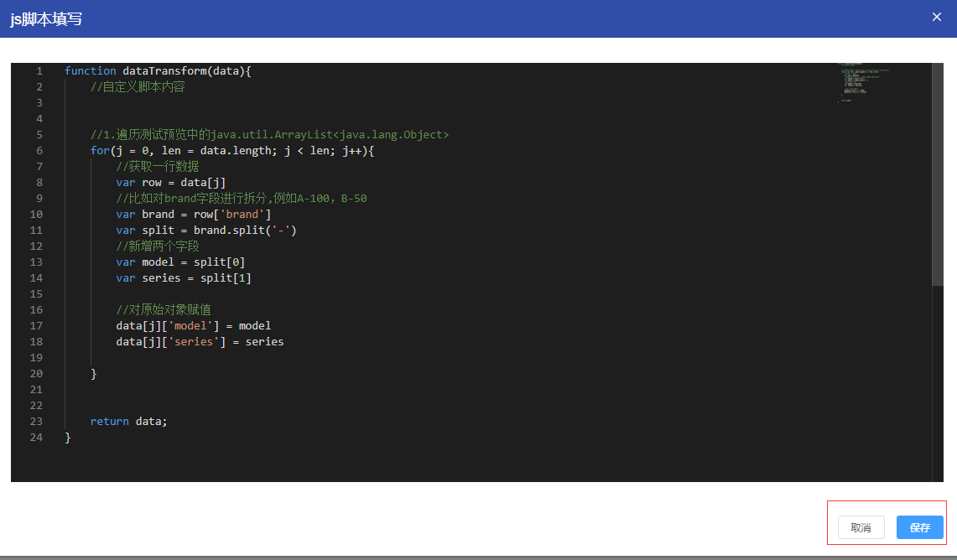Click the 保存 button
Screen dimensions: 957x560
919,527
